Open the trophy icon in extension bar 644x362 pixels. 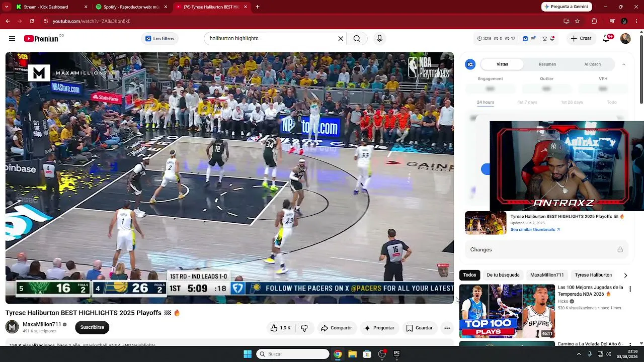(545, 39)
